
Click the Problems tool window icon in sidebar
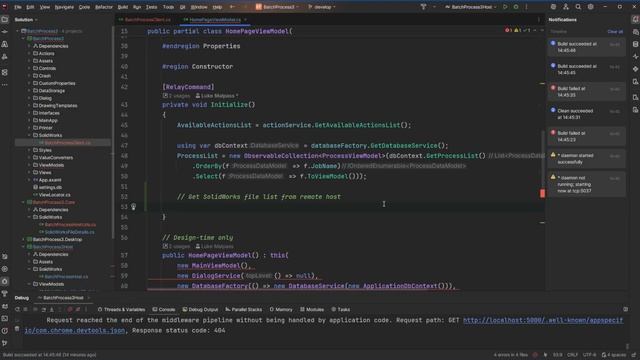click(x=5, y=331)
